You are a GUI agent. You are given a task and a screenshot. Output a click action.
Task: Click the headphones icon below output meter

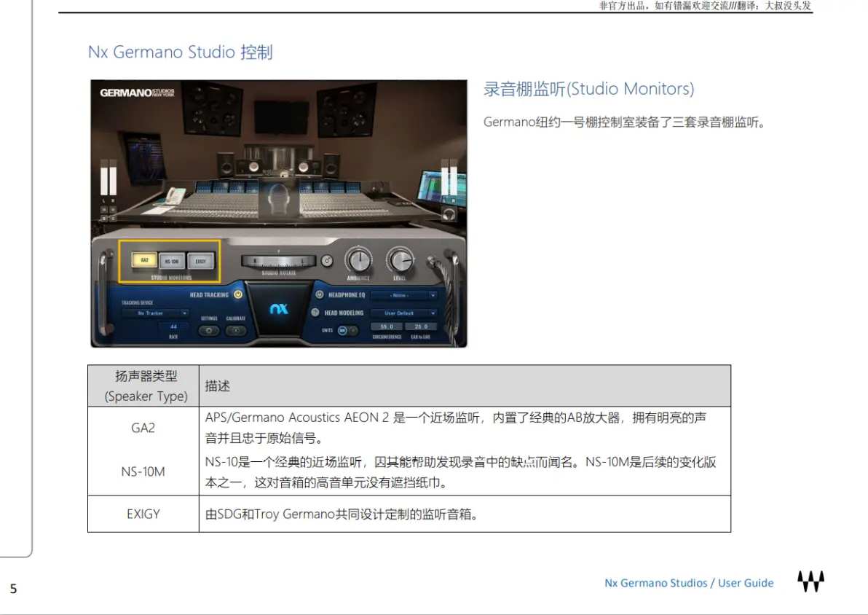point(449,214)
